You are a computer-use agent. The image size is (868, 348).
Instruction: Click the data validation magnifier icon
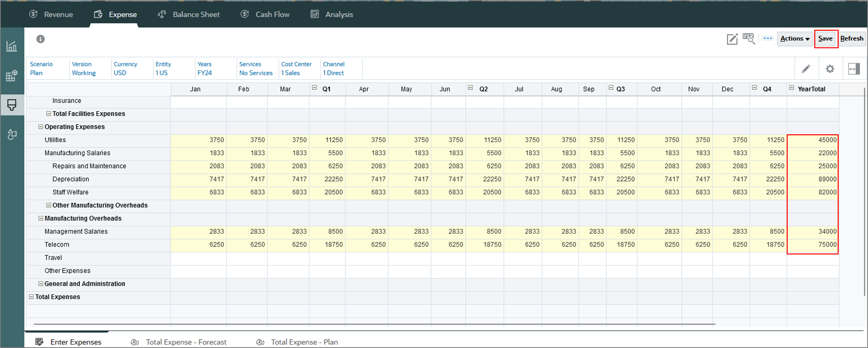[x=749, y=39]
